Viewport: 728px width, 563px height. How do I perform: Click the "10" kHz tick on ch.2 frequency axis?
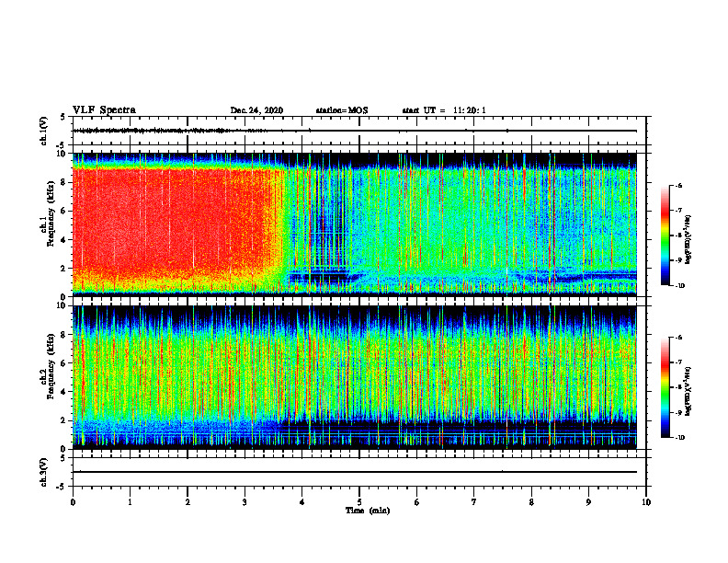(x=62, y=305)
